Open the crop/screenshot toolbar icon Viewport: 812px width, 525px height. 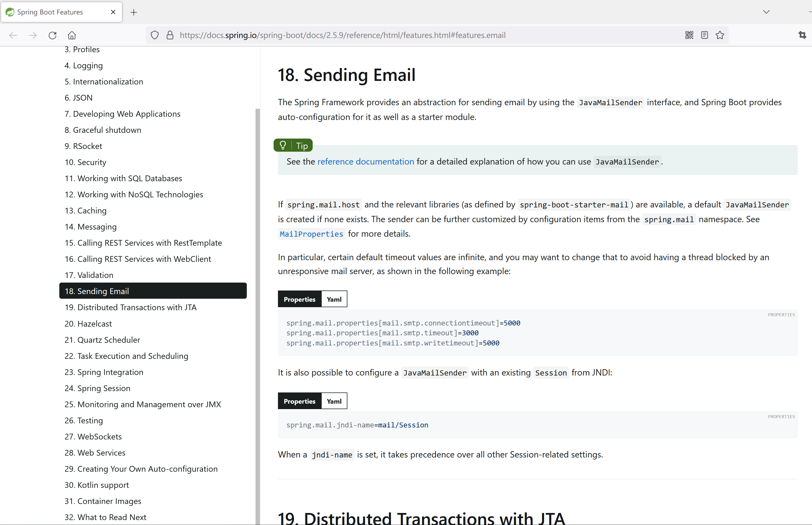tap(802, 35)
